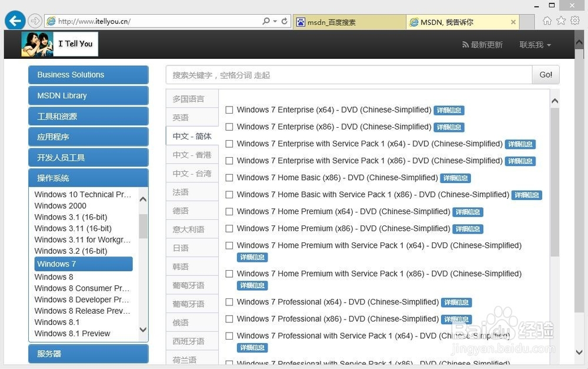588x369 pixels.
Task: Expand the 服务器 category
Action: tap(89, 354)
